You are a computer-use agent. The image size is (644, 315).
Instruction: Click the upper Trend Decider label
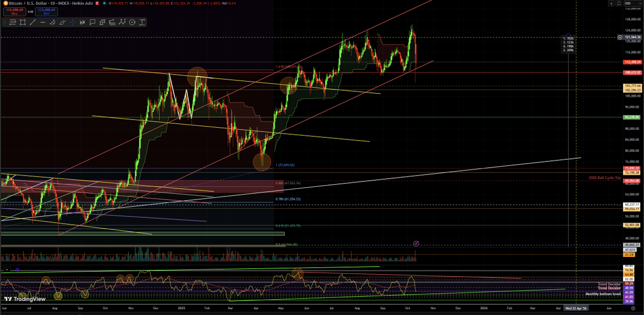click(610, 284)
